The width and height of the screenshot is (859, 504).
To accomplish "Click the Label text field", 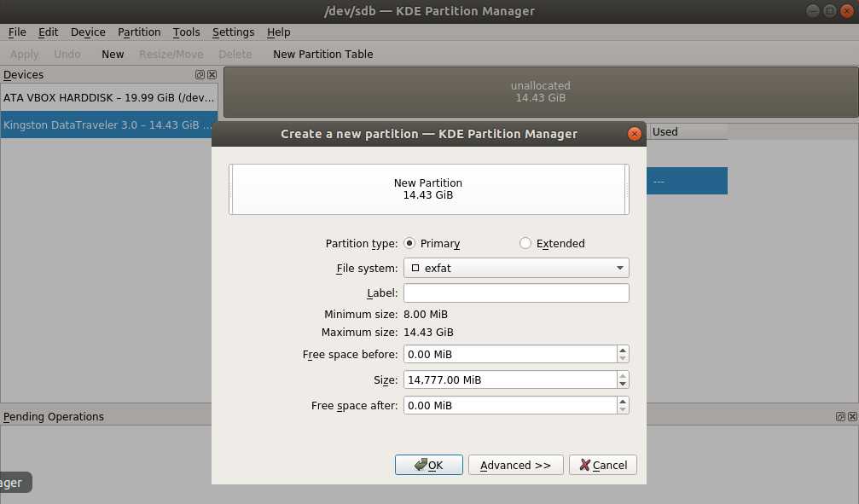I will click(x=516, y=293).
